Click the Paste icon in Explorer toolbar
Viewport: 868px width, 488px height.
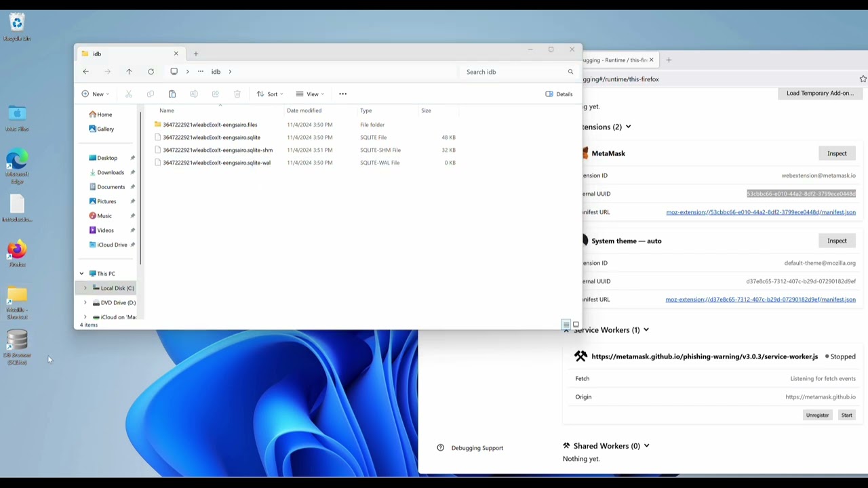point(172,94)
